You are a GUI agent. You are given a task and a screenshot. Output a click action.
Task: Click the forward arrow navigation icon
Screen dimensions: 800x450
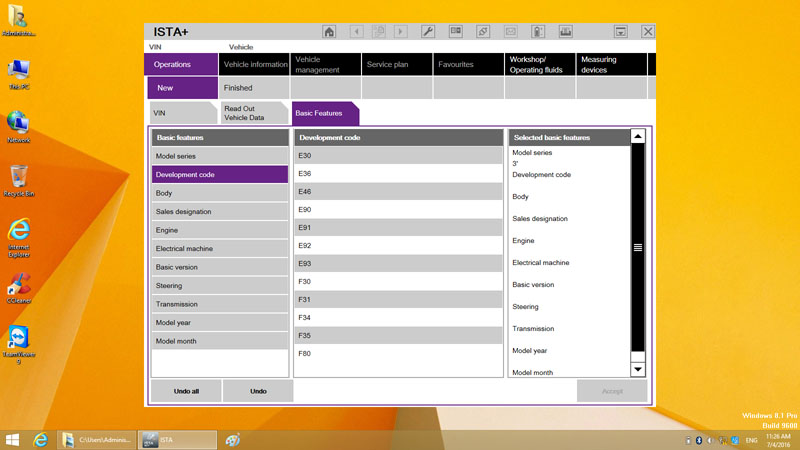401,32
